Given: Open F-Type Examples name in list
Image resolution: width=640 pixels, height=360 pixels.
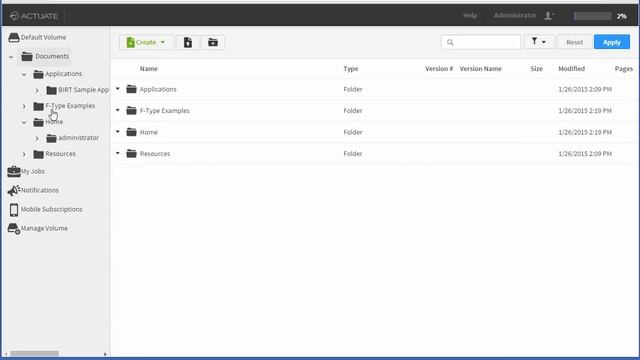Looking at the screenshot, I should tap(164, 111).
